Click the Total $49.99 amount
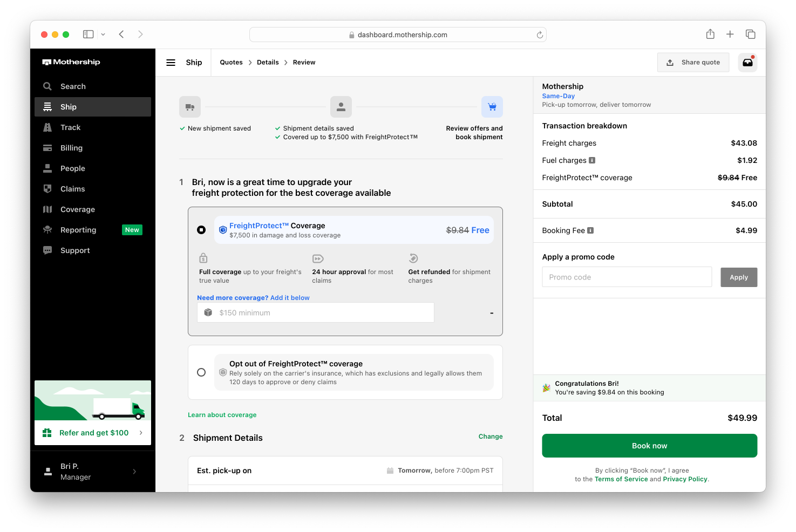Screen dimensions: 796x532 click(x=742, y=418)
